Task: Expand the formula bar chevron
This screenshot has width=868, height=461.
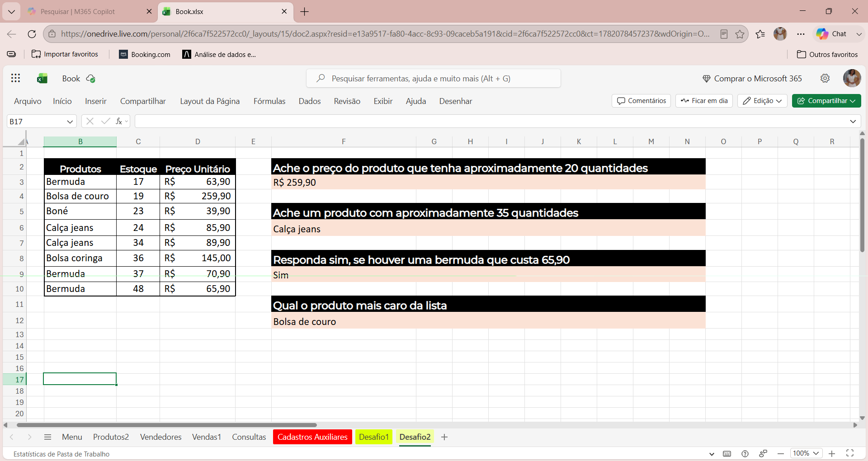Action: pyautogui.click(x=853, y=121)
